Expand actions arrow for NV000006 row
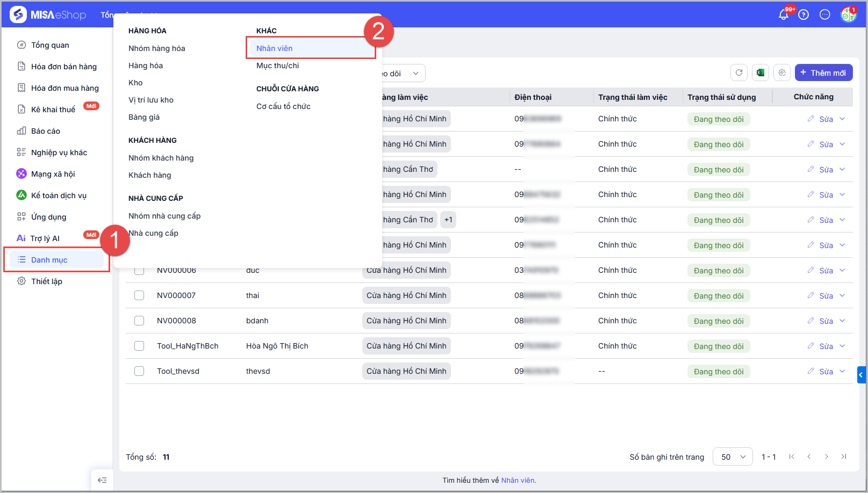This screenshot has width=868, height=493. [x=842, y=270]
